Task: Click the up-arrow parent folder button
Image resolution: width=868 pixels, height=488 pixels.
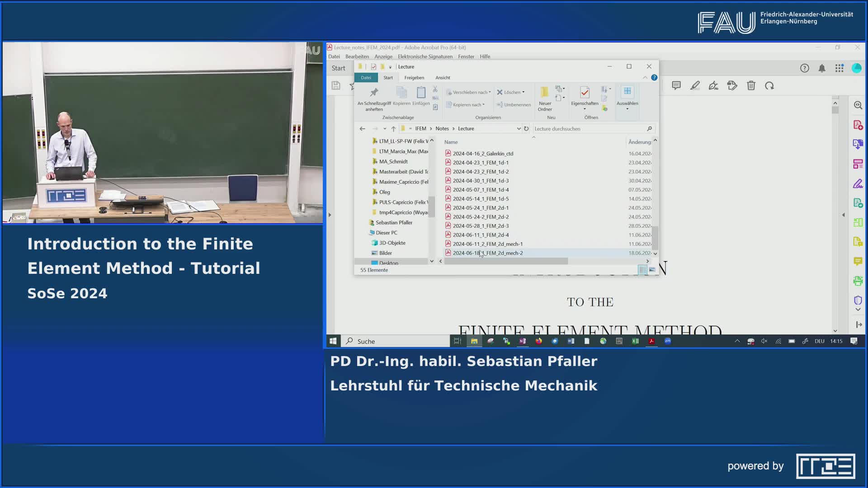Action: (x=393, y=129)
